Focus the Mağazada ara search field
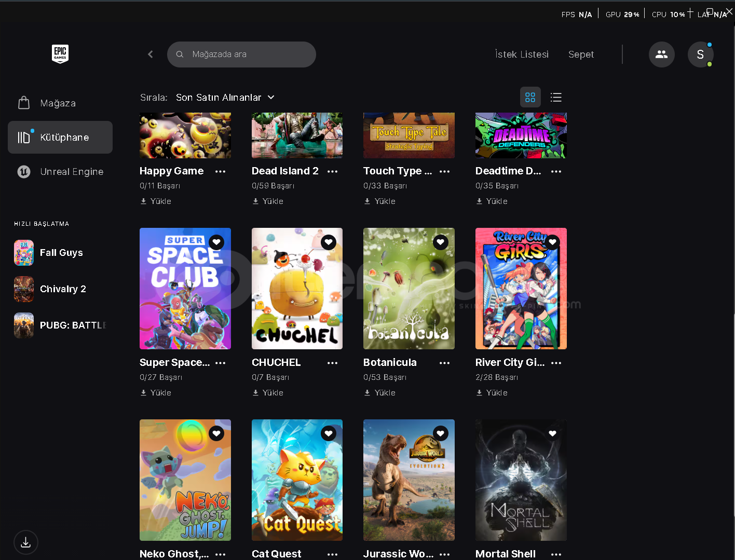 [241, 54]
